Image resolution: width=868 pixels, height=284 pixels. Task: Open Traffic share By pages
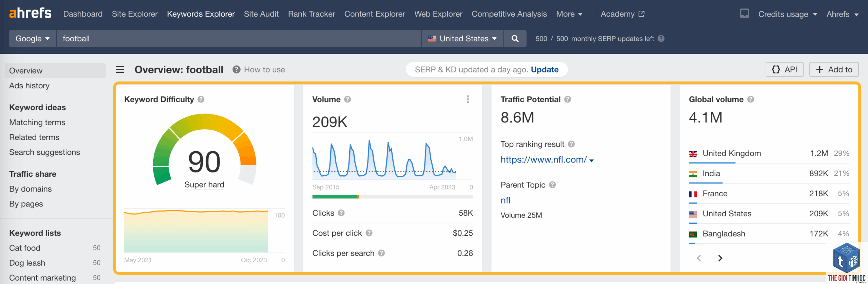point(26,204)
